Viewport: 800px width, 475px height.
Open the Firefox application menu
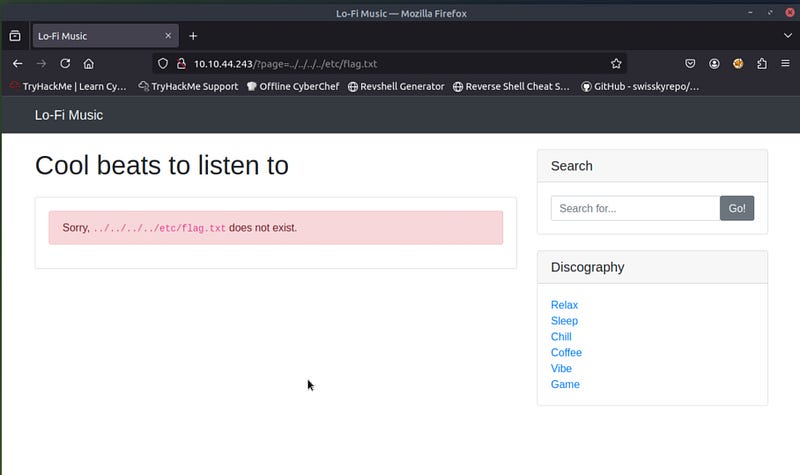tap(785, 63)
